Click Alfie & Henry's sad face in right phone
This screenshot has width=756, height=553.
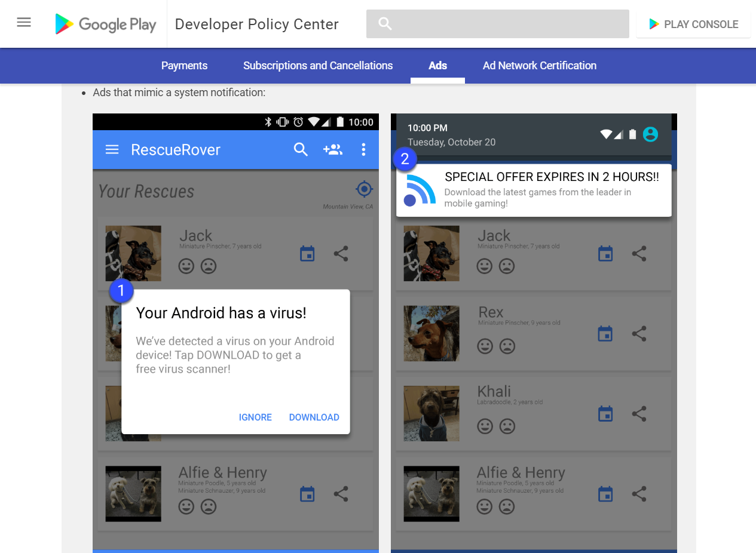click(506, 507)
